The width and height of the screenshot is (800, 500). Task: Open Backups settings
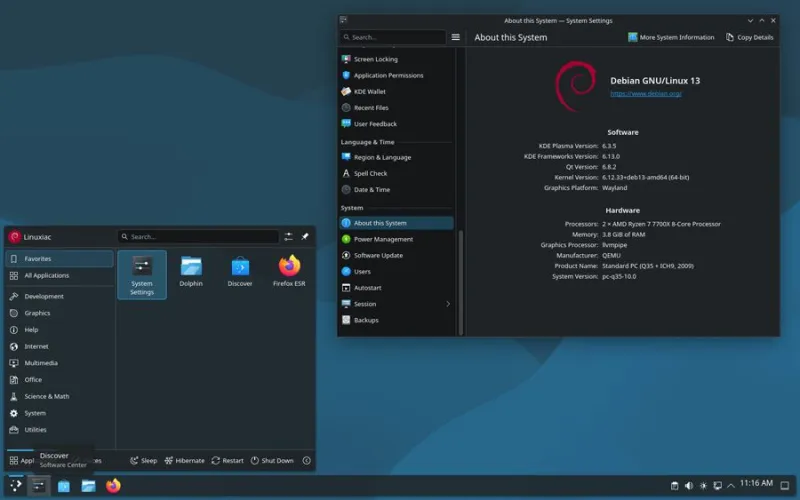(x=396, y=320)
